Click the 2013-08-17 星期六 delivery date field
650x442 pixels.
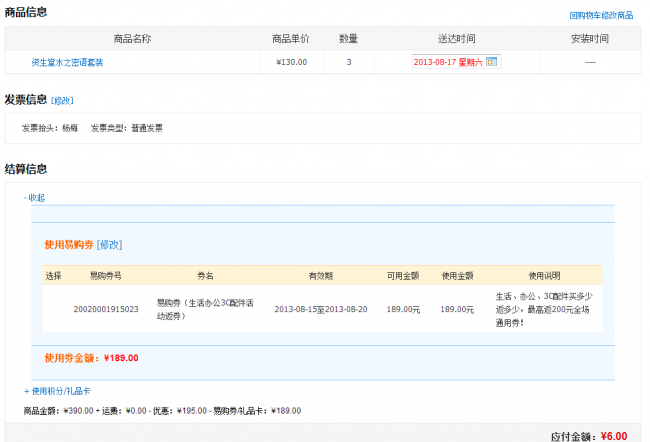[448, 62]
